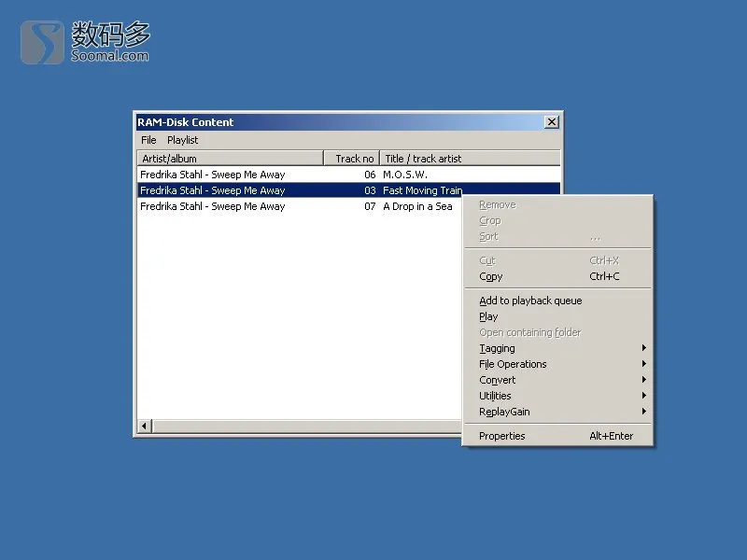
Task: Choose Copy from the context menu
Action: [557, 276]
